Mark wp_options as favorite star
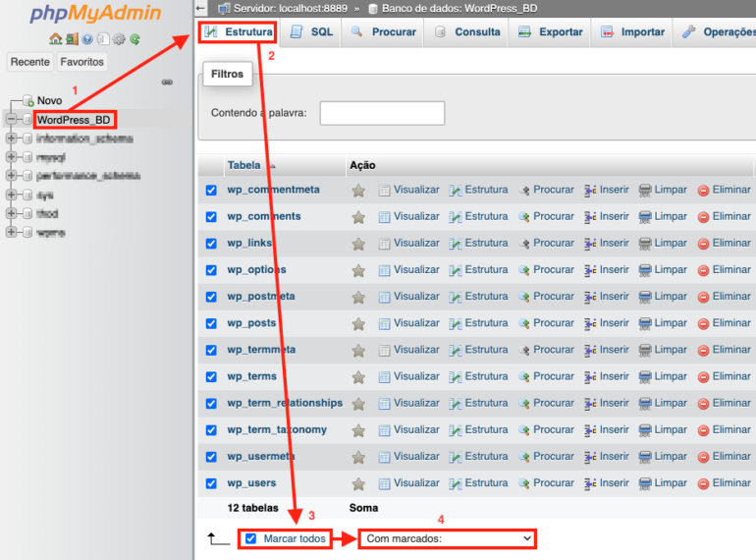The image size is (756, 560). 358,270
